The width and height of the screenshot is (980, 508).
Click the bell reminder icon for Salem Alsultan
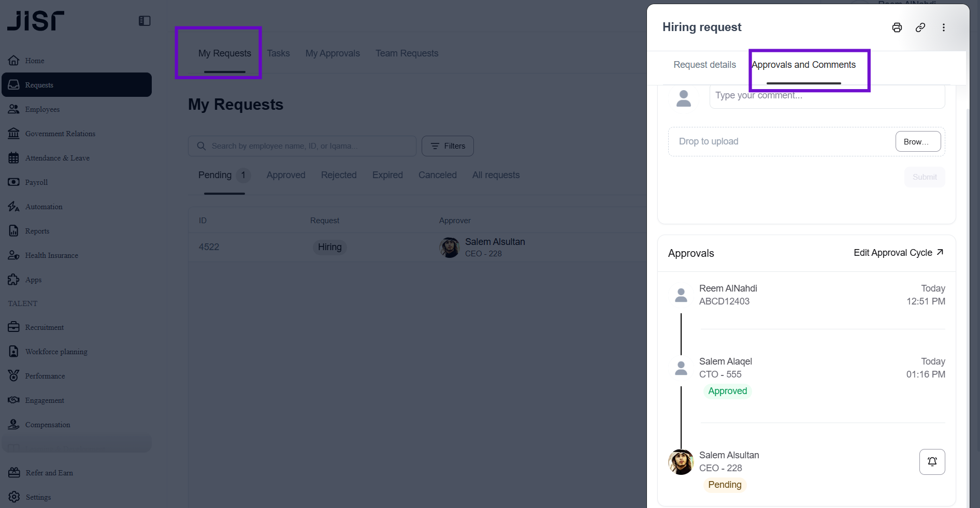[932, 461]
